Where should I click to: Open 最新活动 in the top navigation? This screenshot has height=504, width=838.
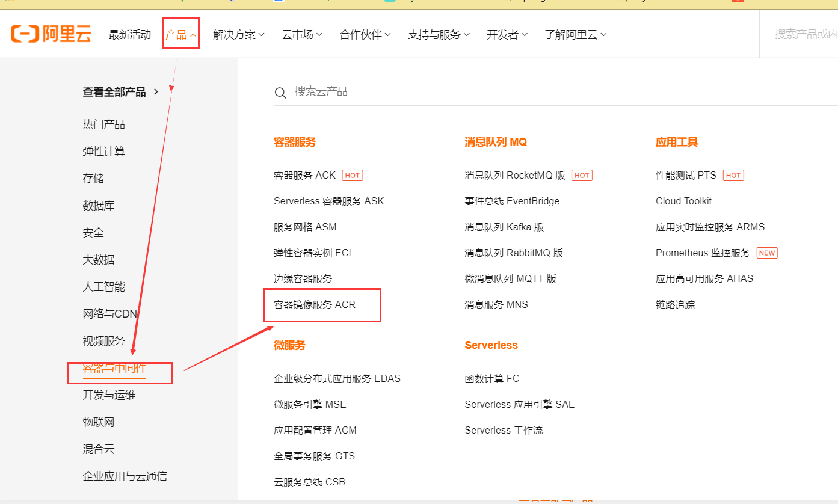tap(130, 35)
